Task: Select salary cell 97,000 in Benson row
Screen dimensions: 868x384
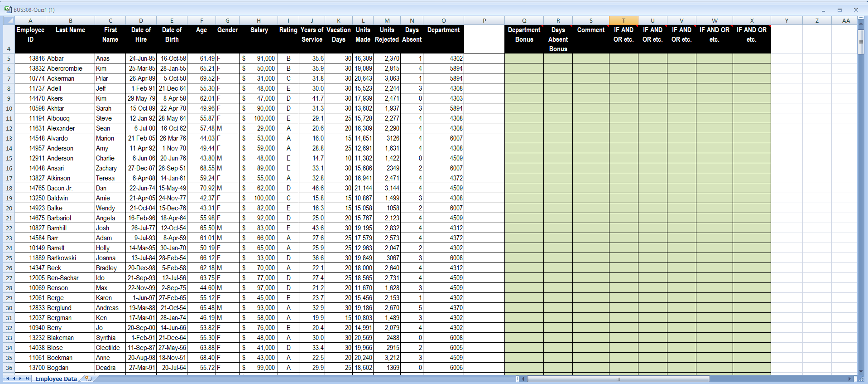Action: (259, 288)
